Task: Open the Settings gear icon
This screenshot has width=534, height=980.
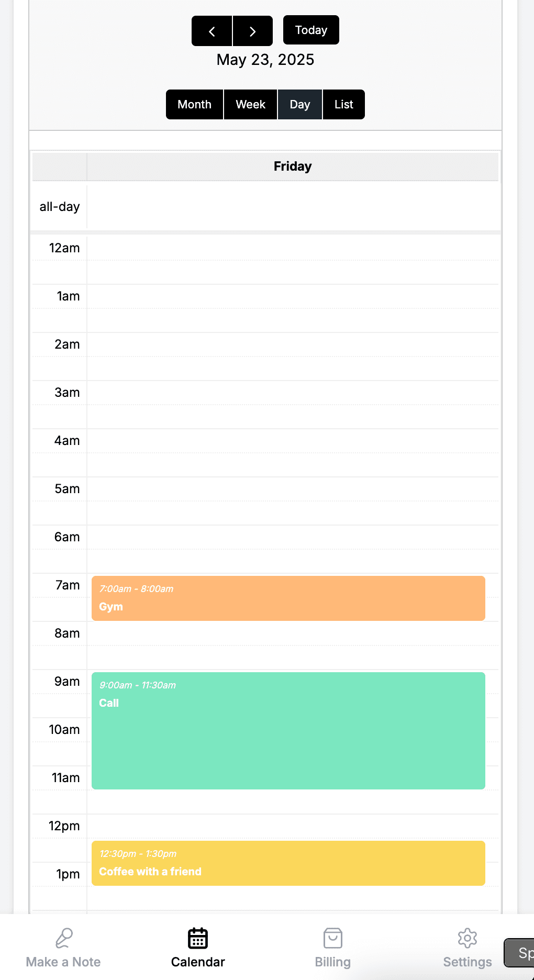Action: click(467, 938)
